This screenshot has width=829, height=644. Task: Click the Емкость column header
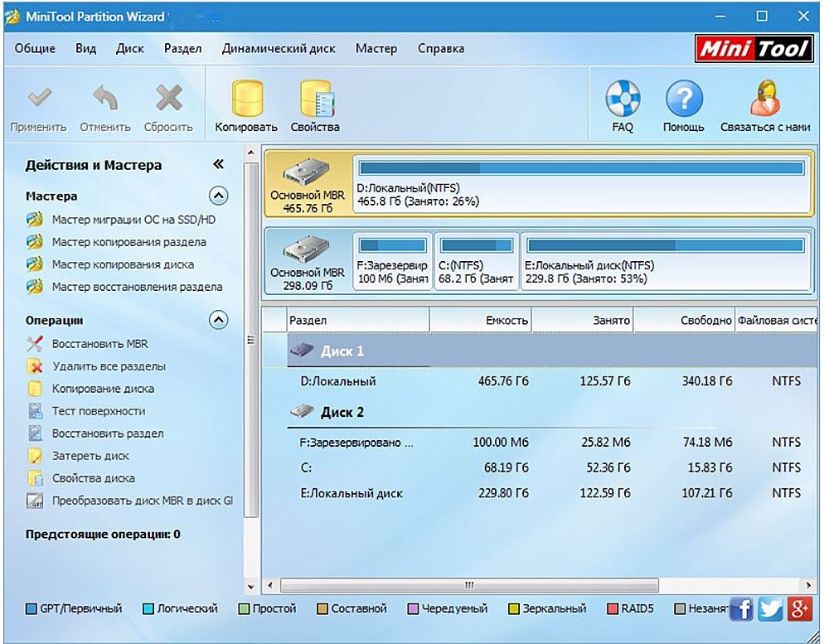481,321
